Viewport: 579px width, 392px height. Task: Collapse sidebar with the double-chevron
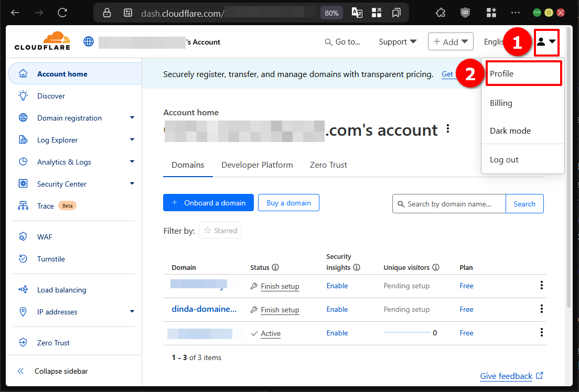click(20, 371)
